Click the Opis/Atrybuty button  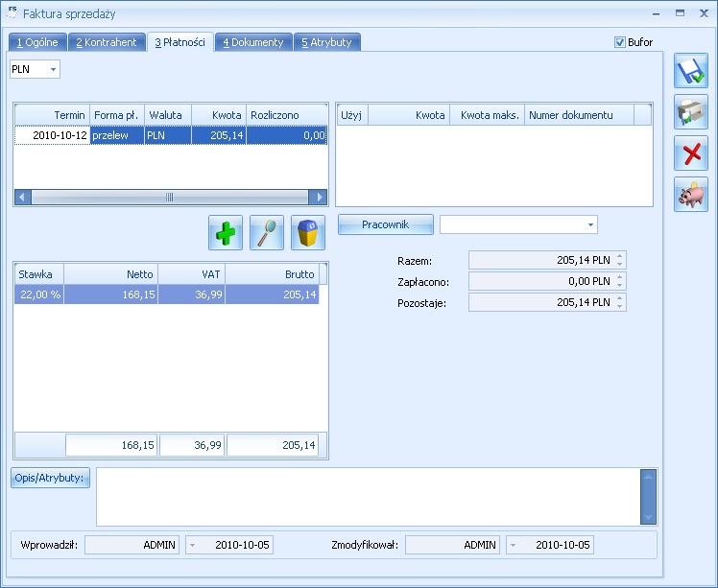[50, 478]
